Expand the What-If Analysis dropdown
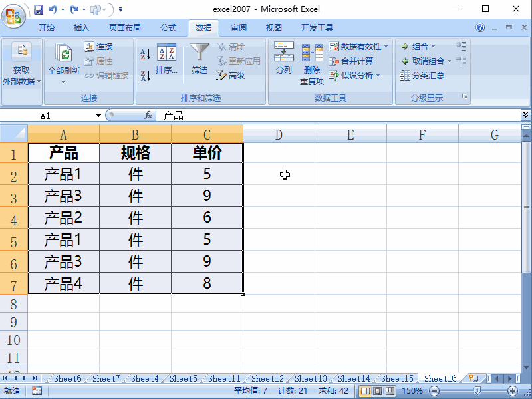Screen dimensions: 532x399 tap(378, 75)
